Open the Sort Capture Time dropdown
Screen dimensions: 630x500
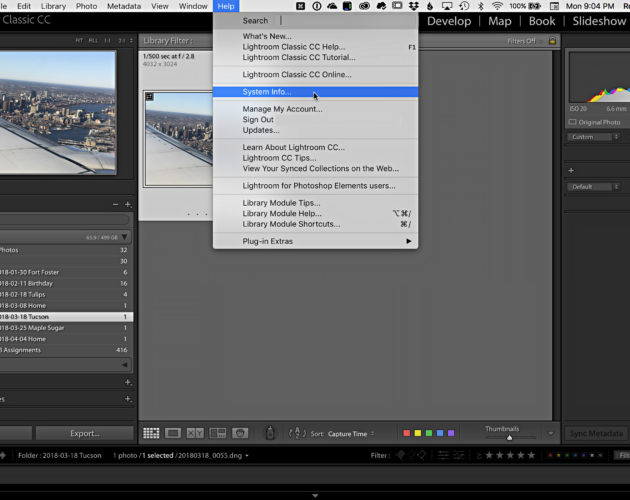351,434
